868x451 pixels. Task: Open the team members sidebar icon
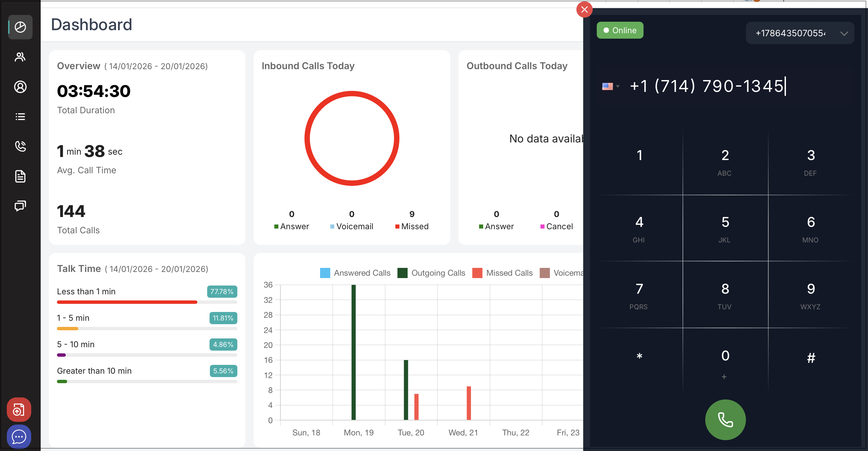click(20, 57)
